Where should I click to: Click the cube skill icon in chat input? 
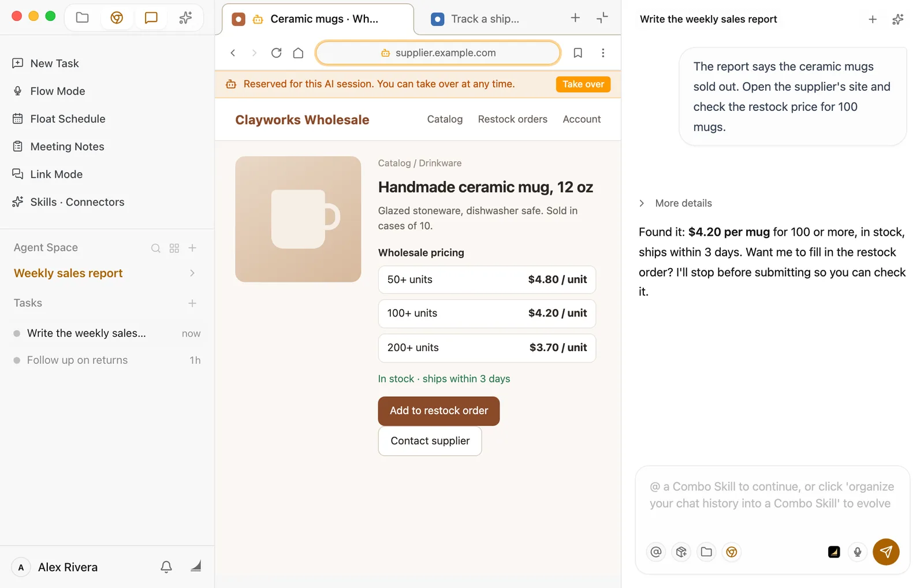pyautogui.click(x=681, y=552)
